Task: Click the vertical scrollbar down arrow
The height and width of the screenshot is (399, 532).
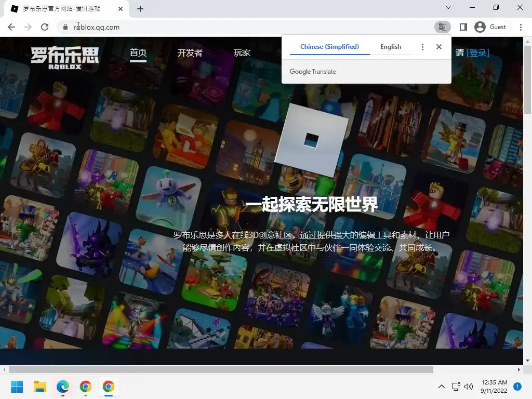Action: (527, 361)
